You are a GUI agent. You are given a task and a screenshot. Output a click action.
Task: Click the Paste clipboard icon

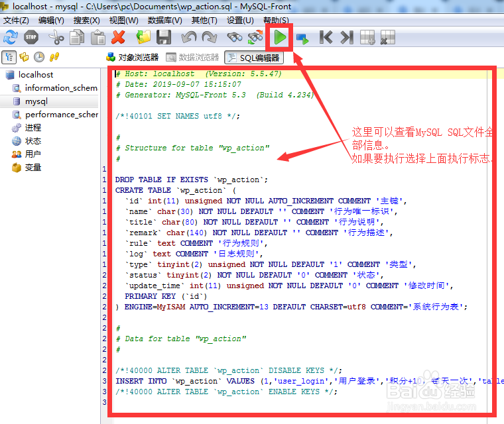point(98,37)
